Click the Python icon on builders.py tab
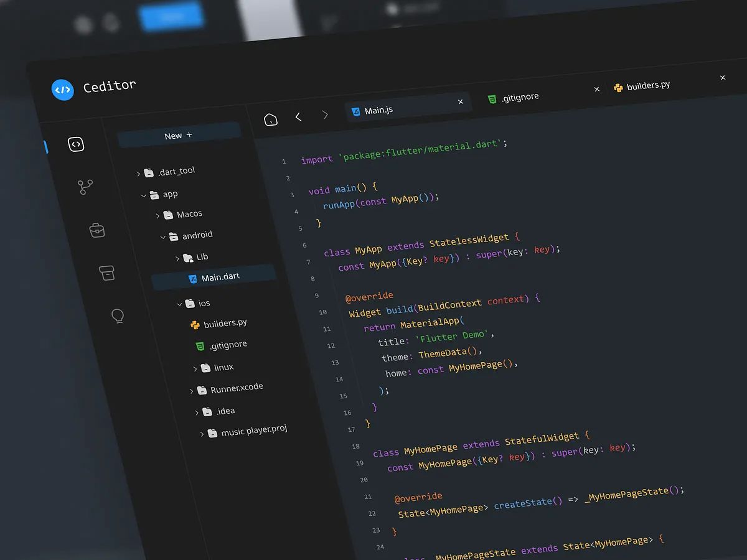Image resolution: width=747 pixels, height=560 pixels. click(x=618, y=88)
